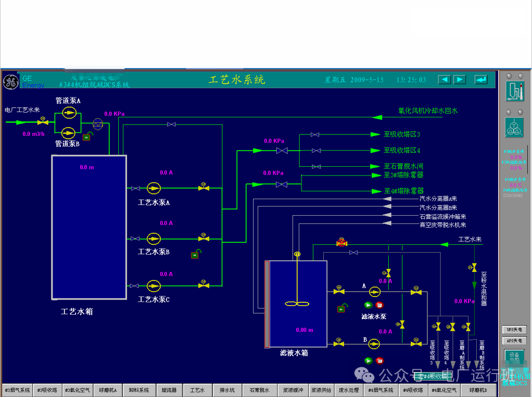Click the valve on the 至吸收塔3 downcomer
Image resolution: width=532 pixels, height=397 pixels.
click(x=437, y=327)
